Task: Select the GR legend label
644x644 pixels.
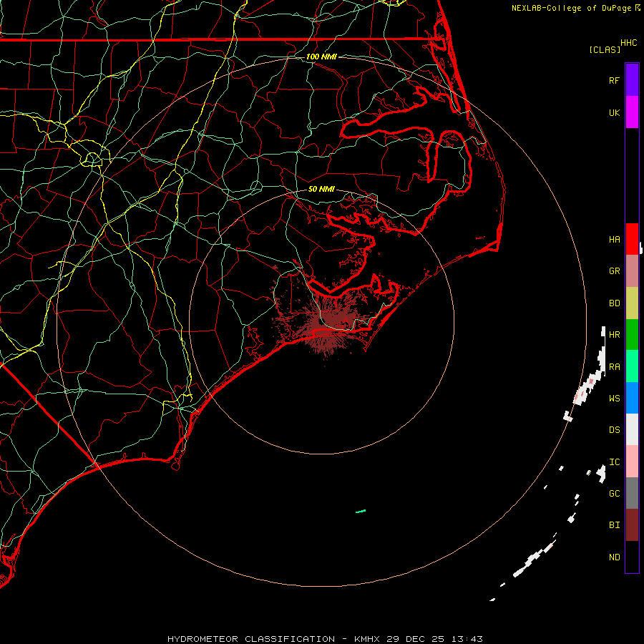Action: click(x=614, y=271)
